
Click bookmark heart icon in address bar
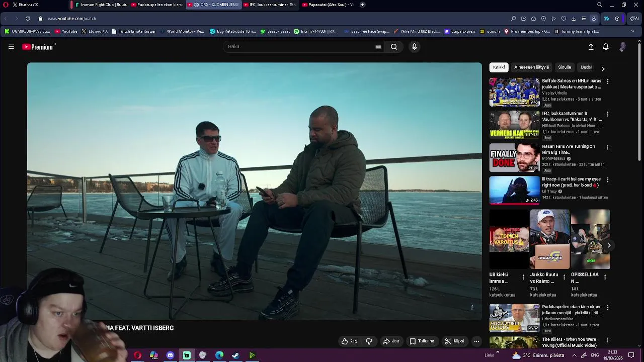[563, 19]
